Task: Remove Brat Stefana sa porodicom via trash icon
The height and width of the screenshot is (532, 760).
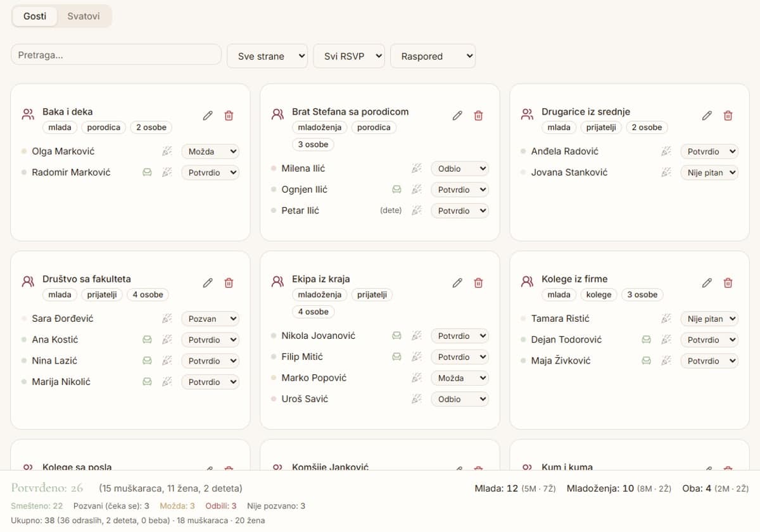Action: coord(478,115)
